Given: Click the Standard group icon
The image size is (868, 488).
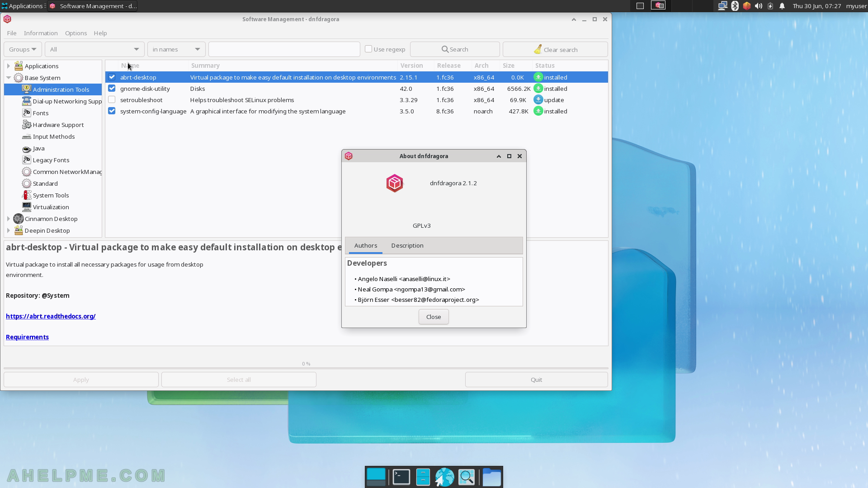Looking at the screenshot, I should (x=27, y=183).
